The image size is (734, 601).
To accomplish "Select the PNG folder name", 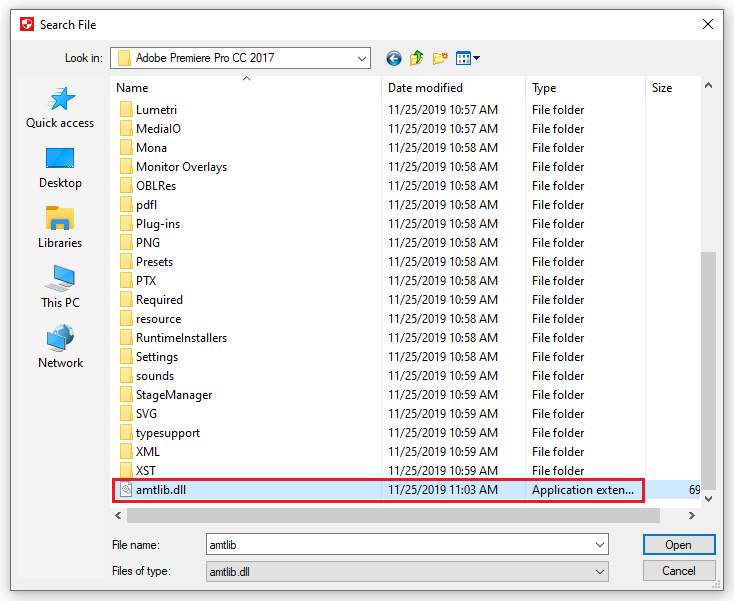I will coord(148,243).
